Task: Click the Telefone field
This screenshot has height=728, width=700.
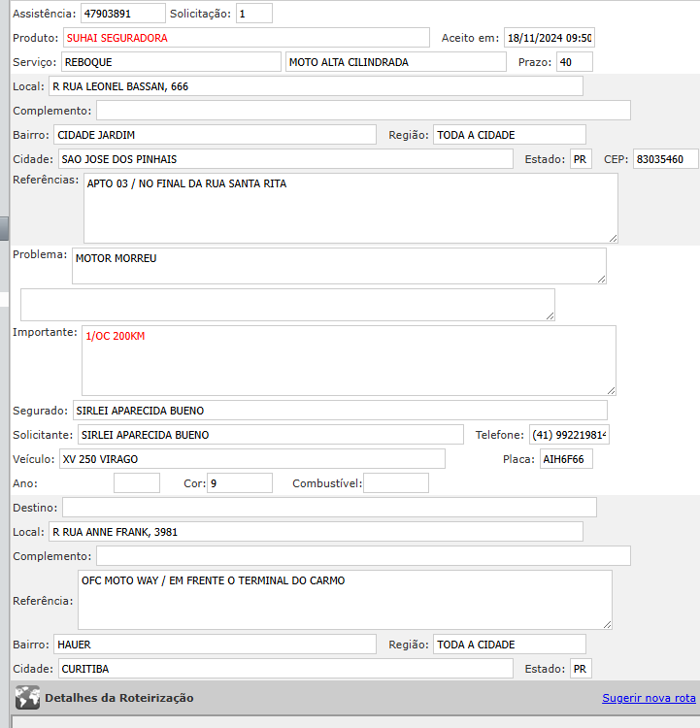Action: [568, 435]
